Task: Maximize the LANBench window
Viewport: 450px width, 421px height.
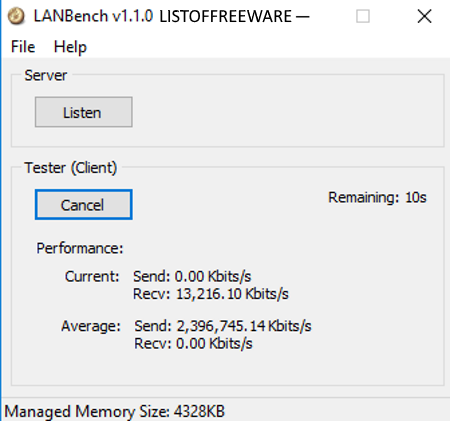Action: (363, 16)
